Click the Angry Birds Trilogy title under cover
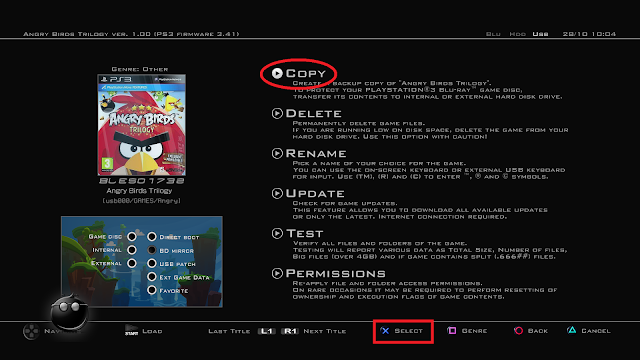Viewport: 640px width, 360px height. click(139, 191)
